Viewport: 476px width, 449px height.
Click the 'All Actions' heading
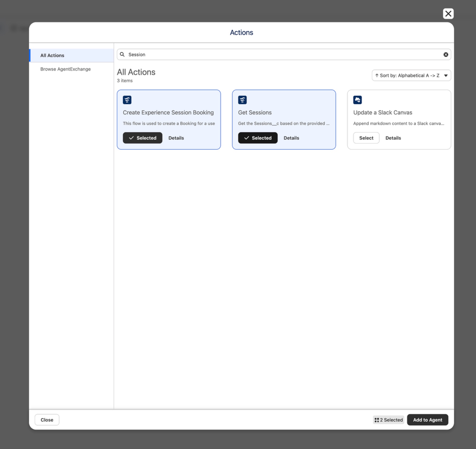click(136, 72)
